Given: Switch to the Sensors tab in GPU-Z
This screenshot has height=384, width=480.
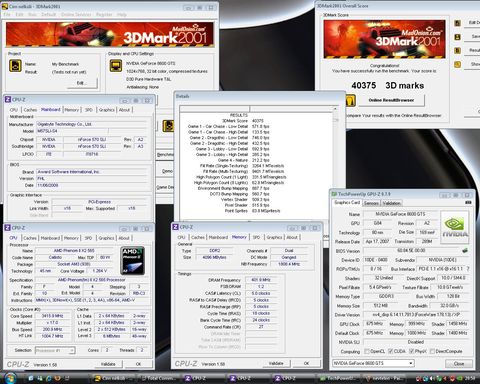Looking at the screenshot, I should (x=371, y=203).
